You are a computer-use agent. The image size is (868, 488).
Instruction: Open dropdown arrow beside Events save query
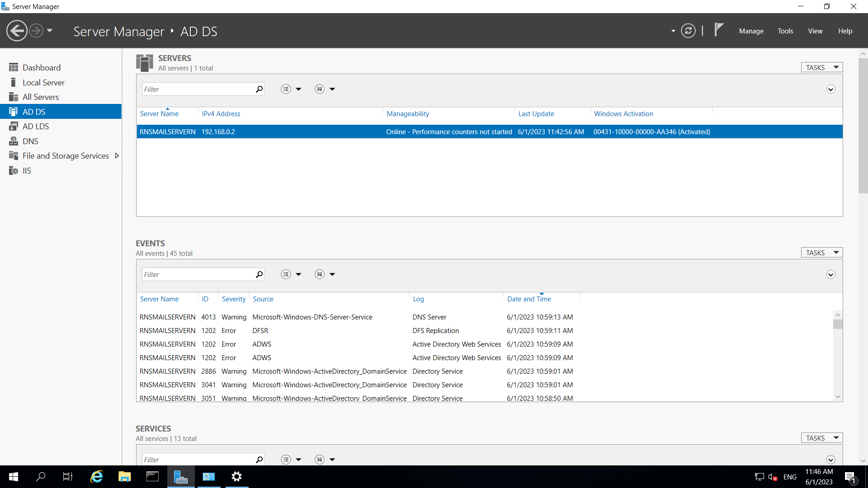(x=332, y=275)
